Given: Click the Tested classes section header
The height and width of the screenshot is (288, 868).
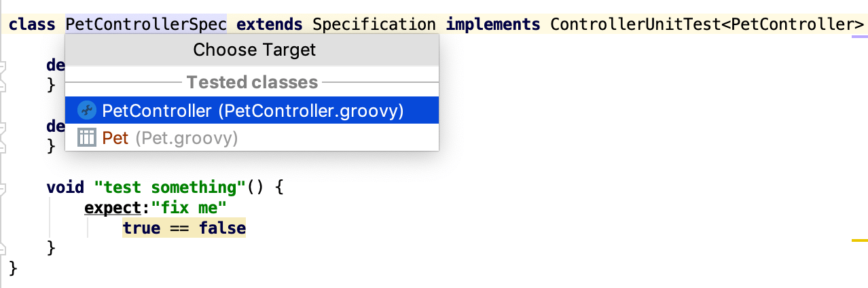Looking at the screenshot, I should 252,83.
